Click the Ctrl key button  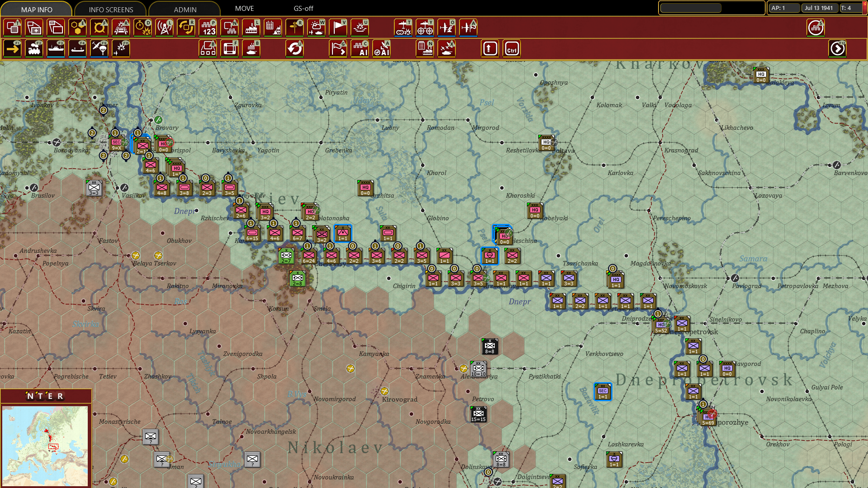pos(512,48)
